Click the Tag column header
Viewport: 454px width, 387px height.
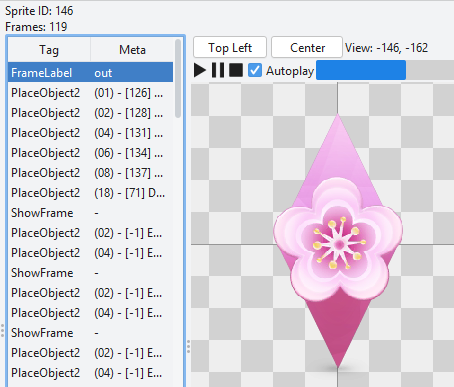click(49, 50)
